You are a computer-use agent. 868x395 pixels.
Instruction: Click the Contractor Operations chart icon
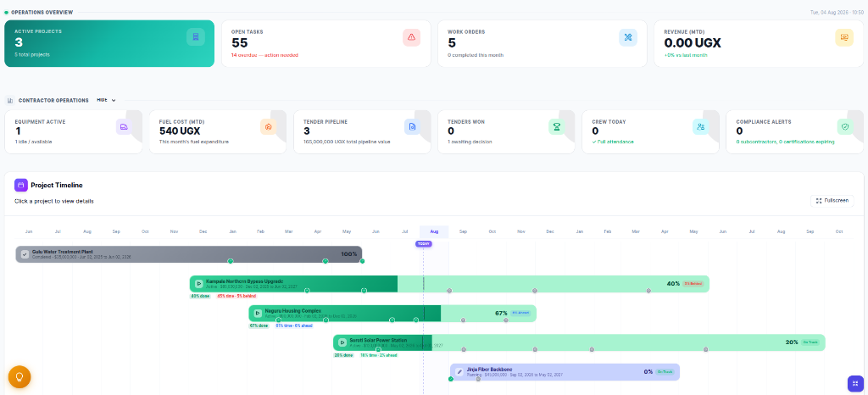pos(10,101)
